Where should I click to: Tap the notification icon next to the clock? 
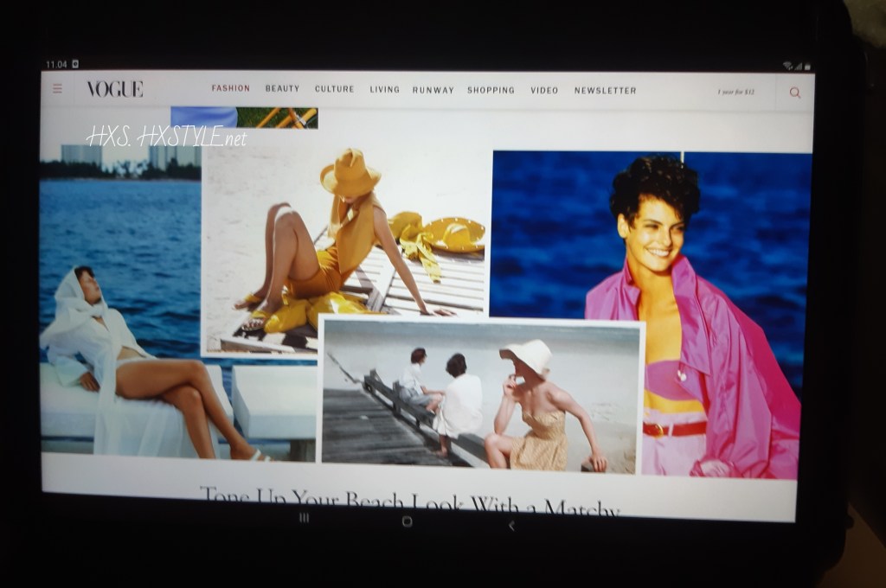[x=75, y=64]
